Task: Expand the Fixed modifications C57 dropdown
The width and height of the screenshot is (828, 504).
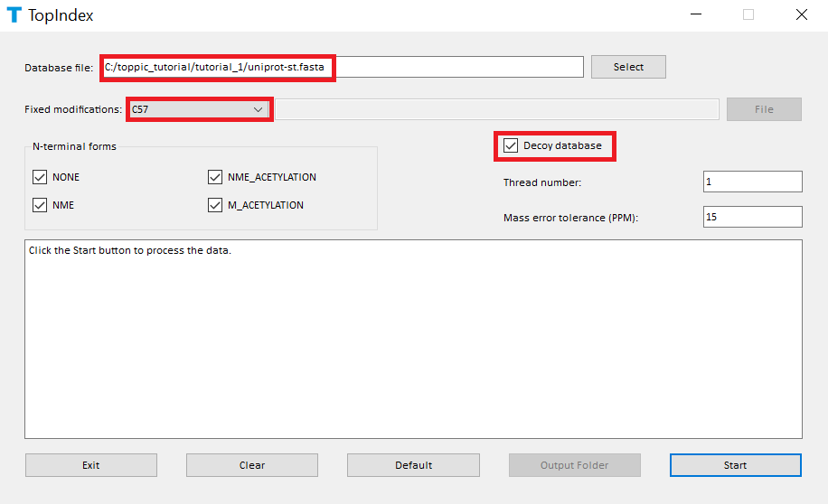Action: (x=200, y=109)
